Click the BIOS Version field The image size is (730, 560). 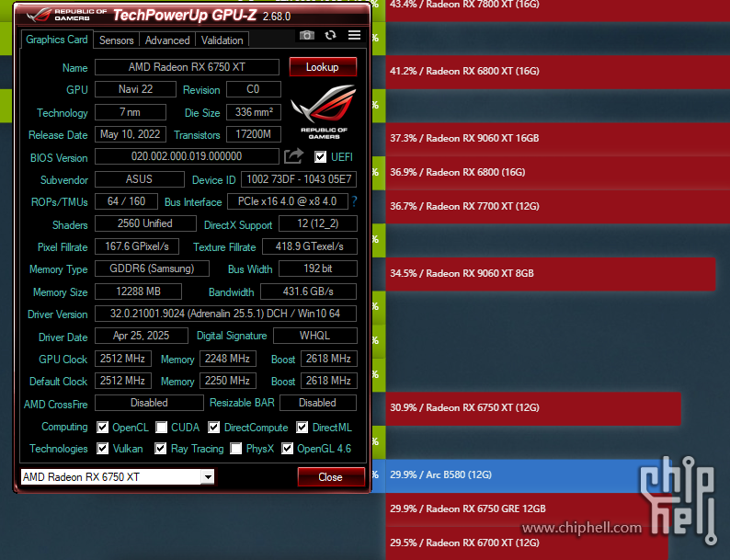tap(187, 156)
